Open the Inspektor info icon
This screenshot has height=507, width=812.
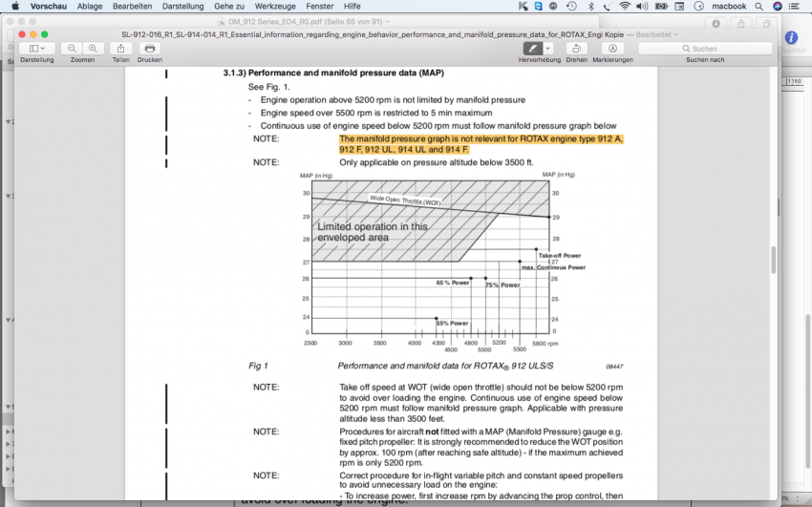click(x=791, y=38)
